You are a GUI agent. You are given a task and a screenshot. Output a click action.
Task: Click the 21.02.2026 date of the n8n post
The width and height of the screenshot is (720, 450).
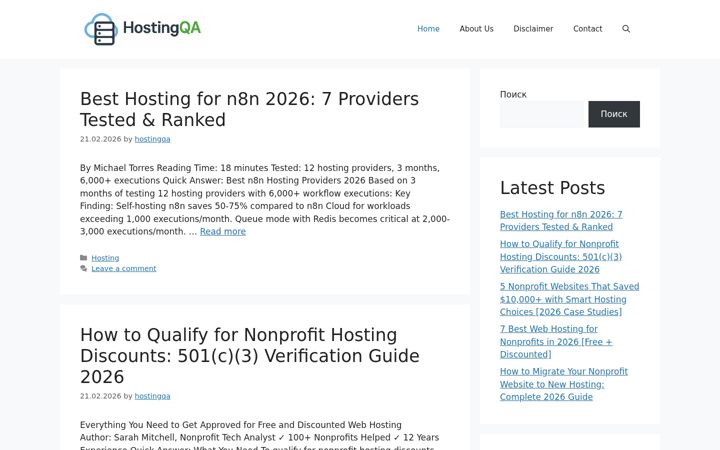[x=101, y=139]
